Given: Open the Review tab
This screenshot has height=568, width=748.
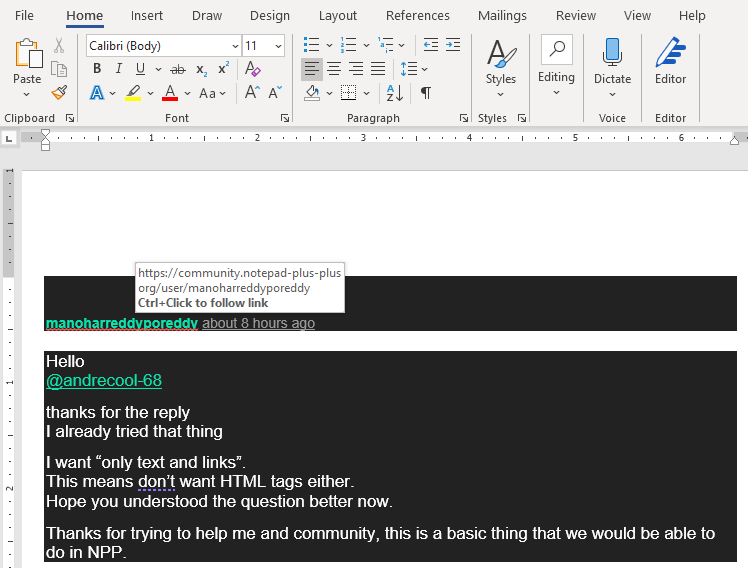Looking at the screenshot, I should point(576,16).
